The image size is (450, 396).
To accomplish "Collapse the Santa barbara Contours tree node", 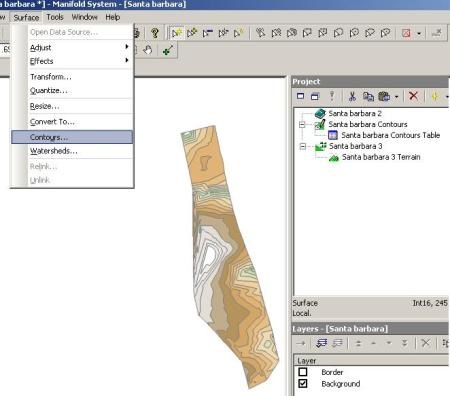I will pos(302,124).
